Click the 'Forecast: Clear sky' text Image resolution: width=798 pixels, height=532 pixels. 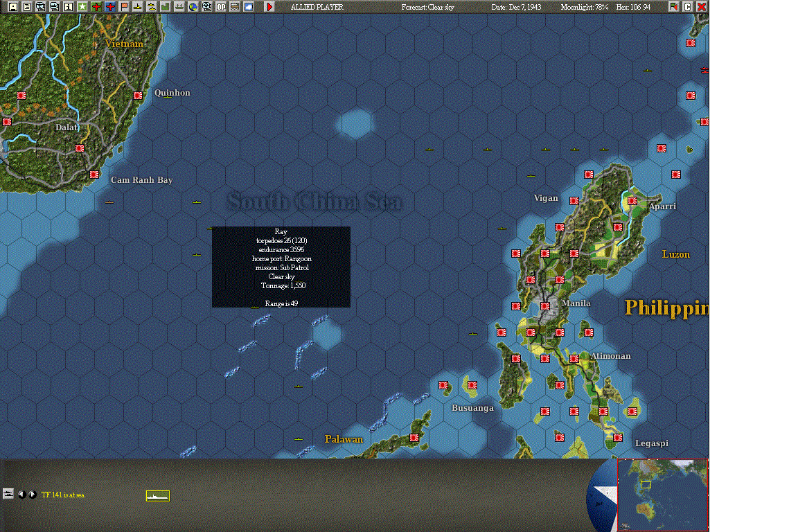427,7
